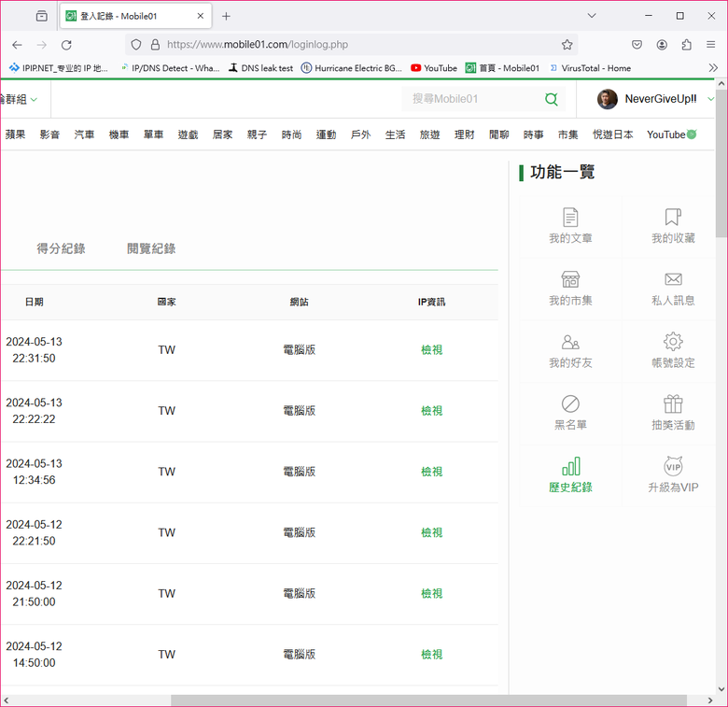The image size is (728, 707).
Task: Open 黑名單 blocked icon
Action: pos(570,403)
